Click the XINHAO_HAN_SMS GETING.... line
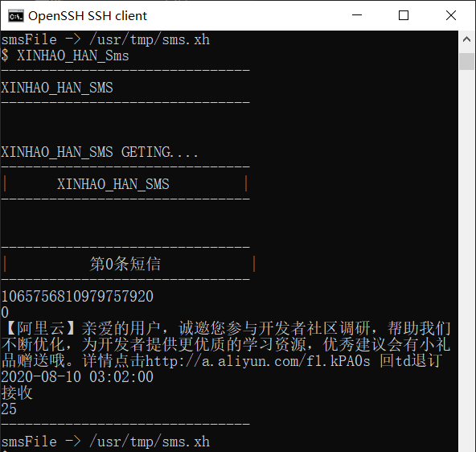Image resolution: width=476 pixels, height=452 pixels. [x=100, y=152]
